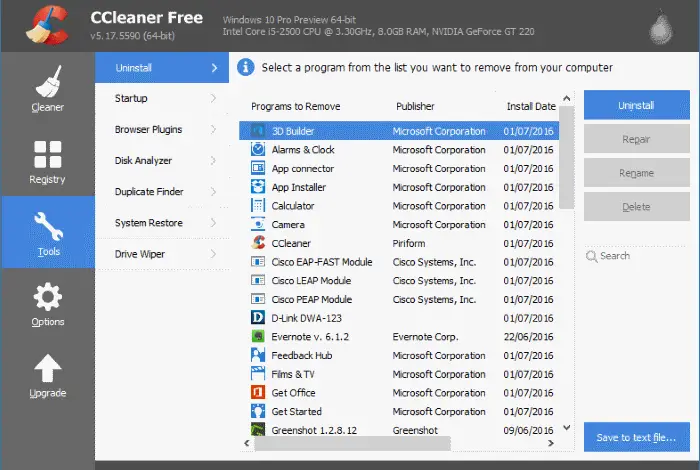
Task: Open Browser Plugins menu item
Action: point(162,129)
